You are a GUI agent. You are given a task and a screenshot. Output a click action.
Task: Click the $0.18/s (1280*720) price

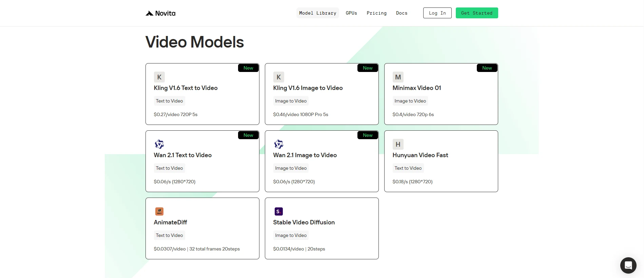412,182
